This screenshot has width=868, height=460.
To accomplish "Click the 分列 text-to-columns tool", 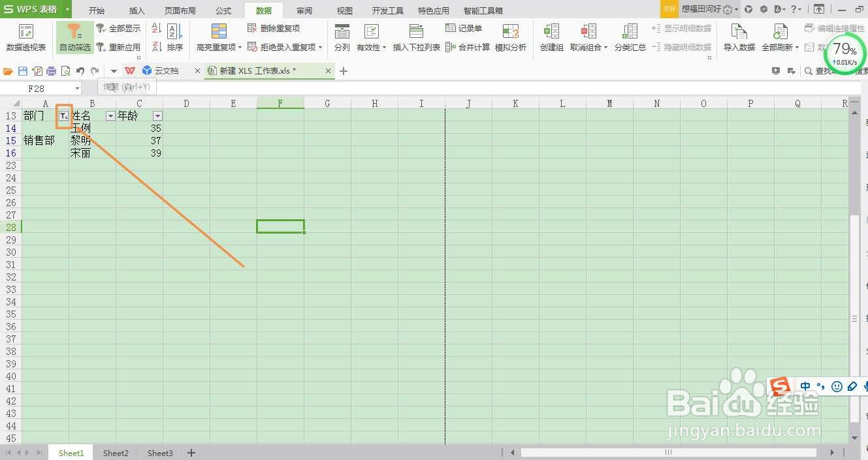I will (342, 38).
